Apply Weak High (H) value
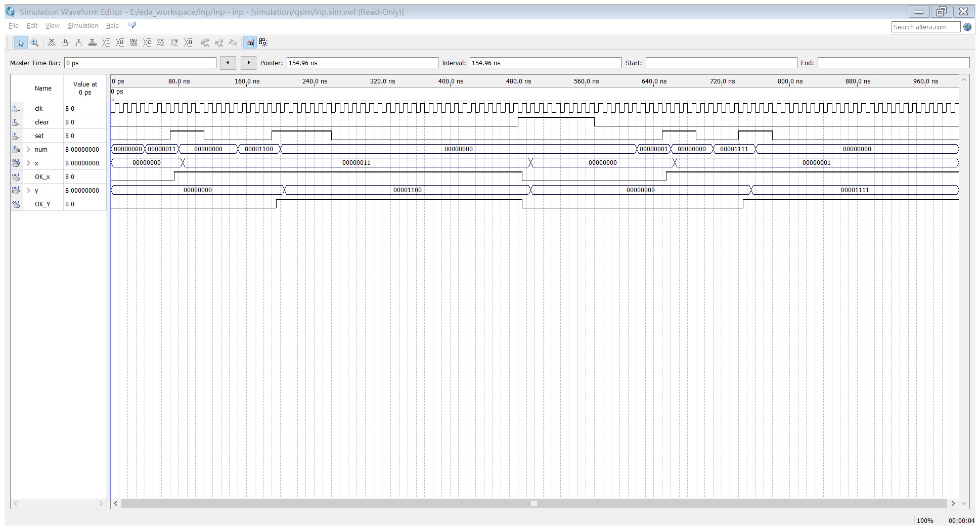The width and height of the screenshot is (980, 530). 120,43
